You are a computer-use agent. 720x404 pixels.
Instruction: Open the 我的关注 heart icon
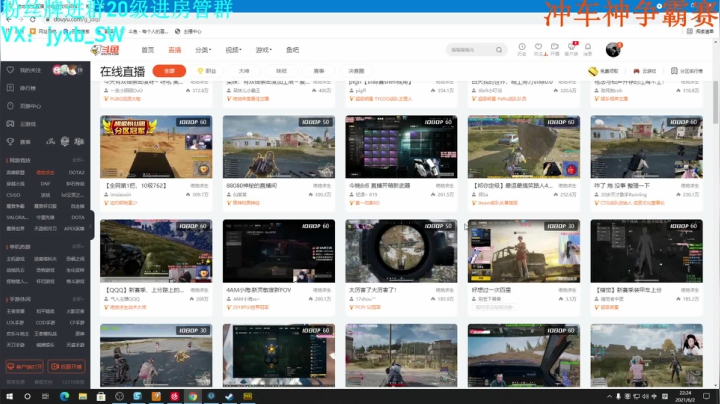point(10,70)
